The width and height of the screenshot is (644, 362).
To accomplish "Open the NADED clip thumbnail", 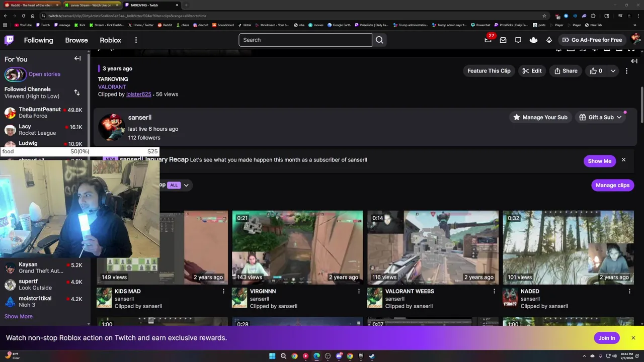I will coord(568,247).
